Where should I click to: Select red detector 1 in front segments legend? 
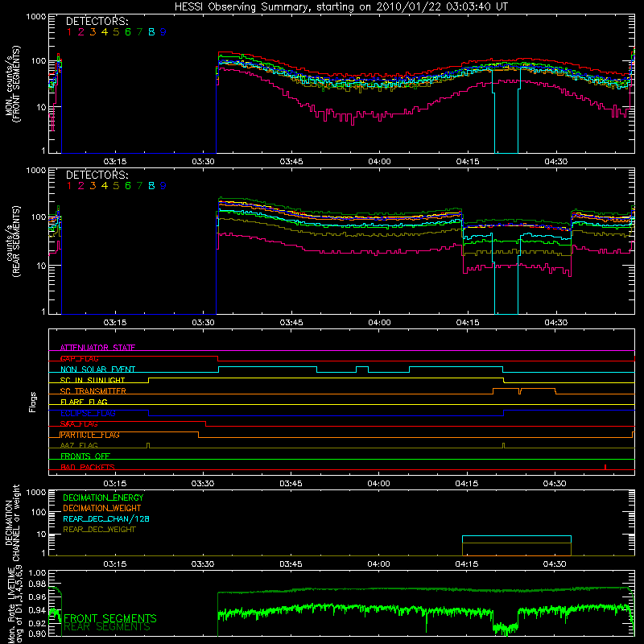(69, 32)
